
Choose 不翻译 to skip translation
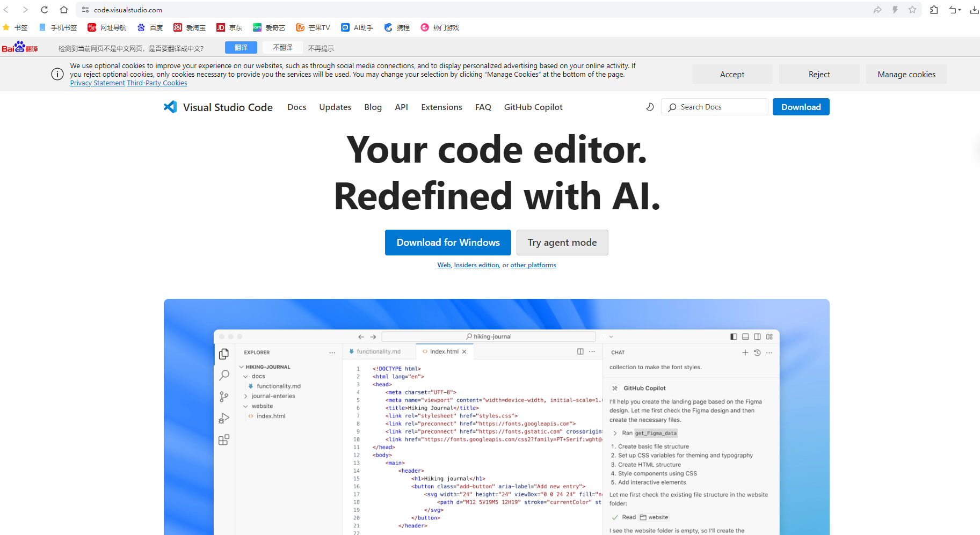pyautogui.click(x=282, y=48)
